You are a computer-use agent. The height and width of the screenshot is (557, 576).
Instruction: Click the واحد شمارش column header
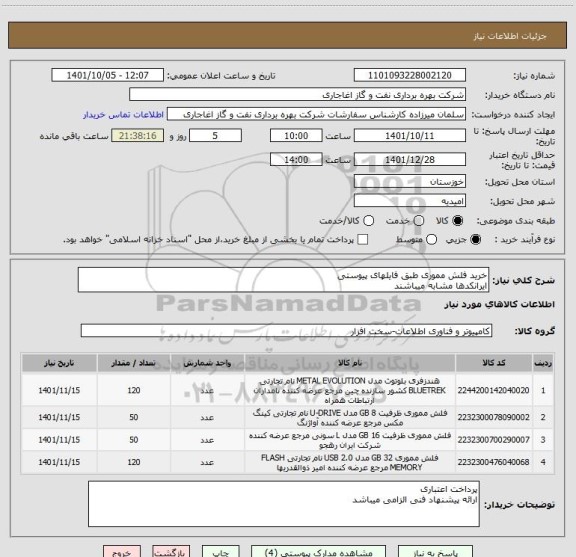coord(207,363)
